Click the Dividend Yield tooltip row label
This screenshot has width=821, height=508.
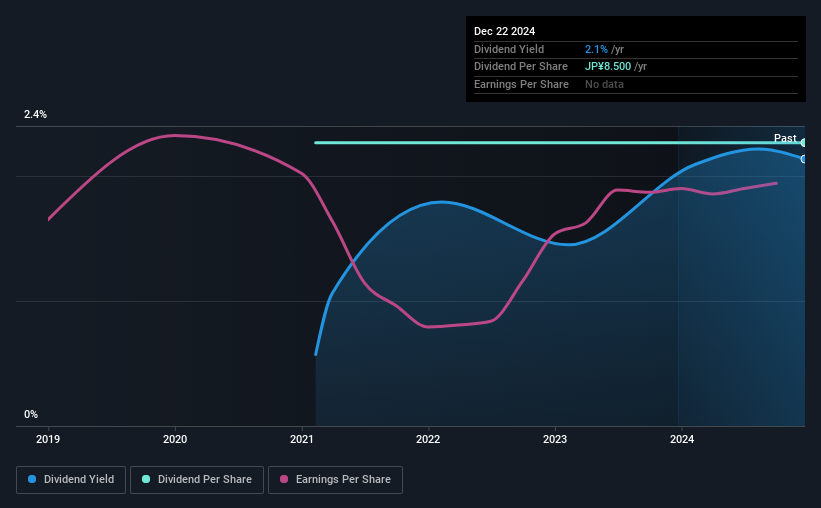[x=509, y=49]
